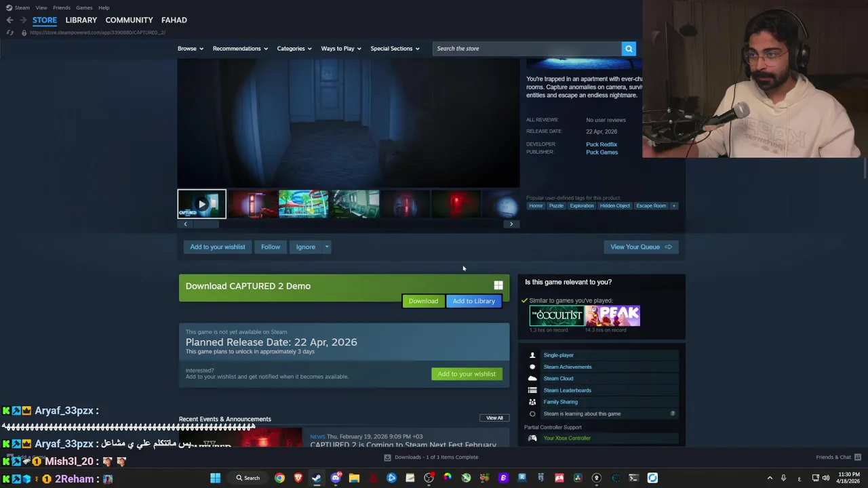Open Windows Start menu

[x=215, y=478]
